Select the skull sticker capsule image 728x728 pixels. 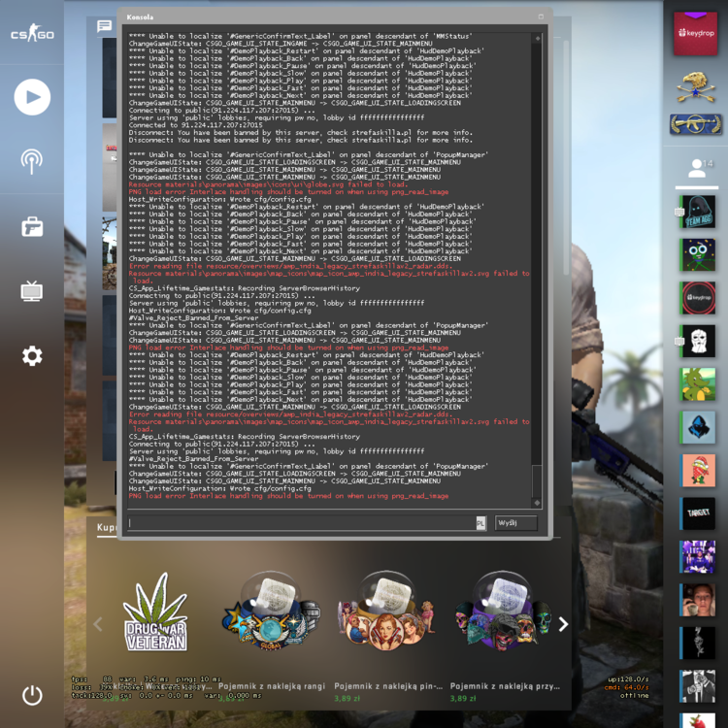[x=503, y=612]
